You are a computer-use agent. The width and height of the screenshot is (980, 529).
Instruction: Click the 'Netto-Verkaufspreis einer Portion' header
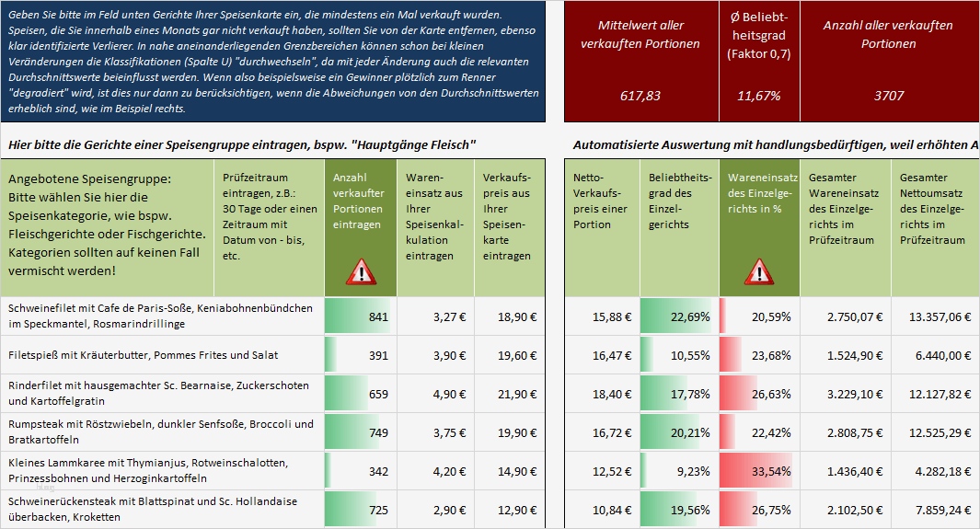pos(601,227)
